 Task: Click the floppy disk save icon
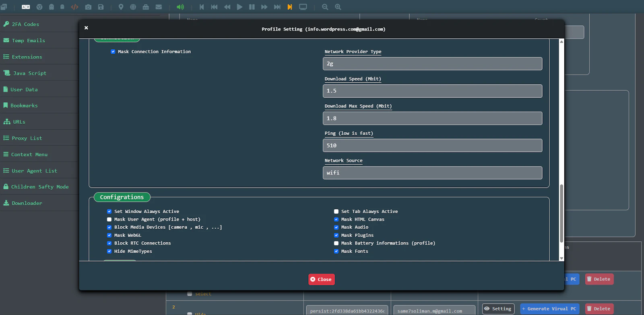pyautogui.click(x=101, y=7)
